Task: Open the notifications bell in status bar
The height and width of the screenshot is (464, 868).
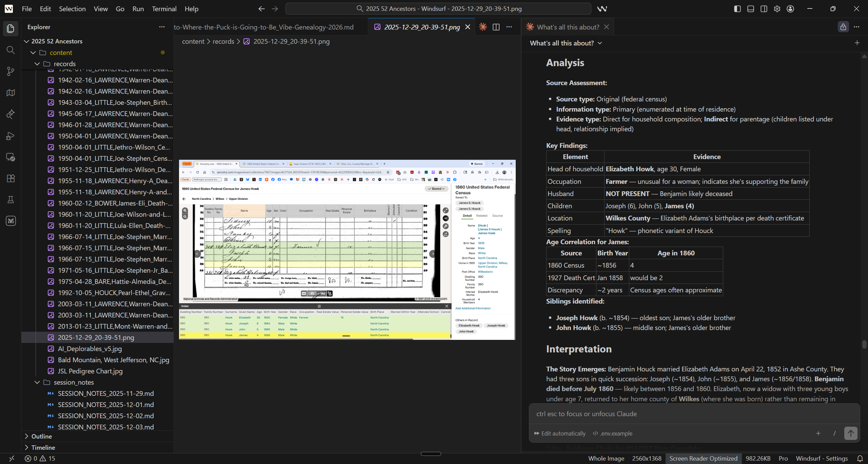Action: coord(860,459)
